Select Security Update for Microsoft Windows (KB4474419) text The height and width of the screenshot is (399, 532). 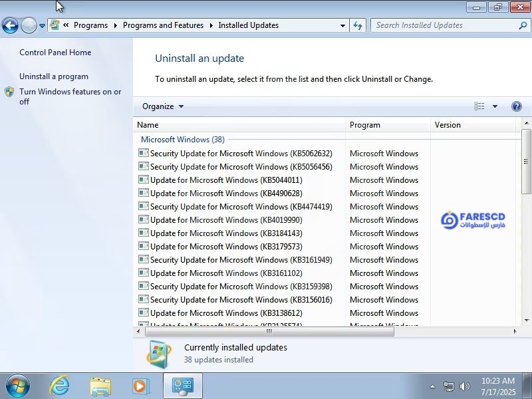(241, 207)
